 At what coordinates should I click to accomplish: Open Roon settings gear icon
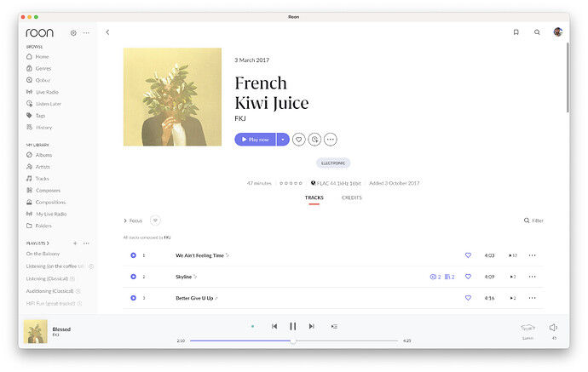[x=73, y=32]
